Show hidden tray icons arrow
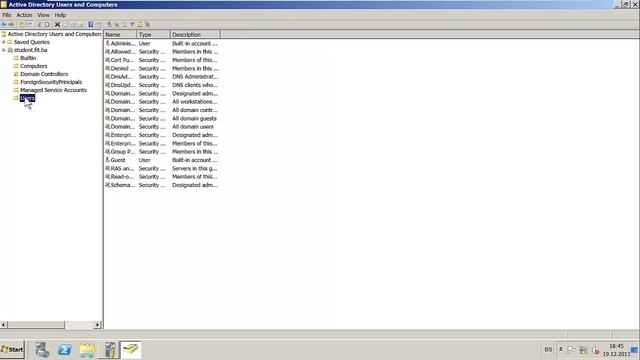The height and width of the screenshot is (360, 640). coord(560,349)
